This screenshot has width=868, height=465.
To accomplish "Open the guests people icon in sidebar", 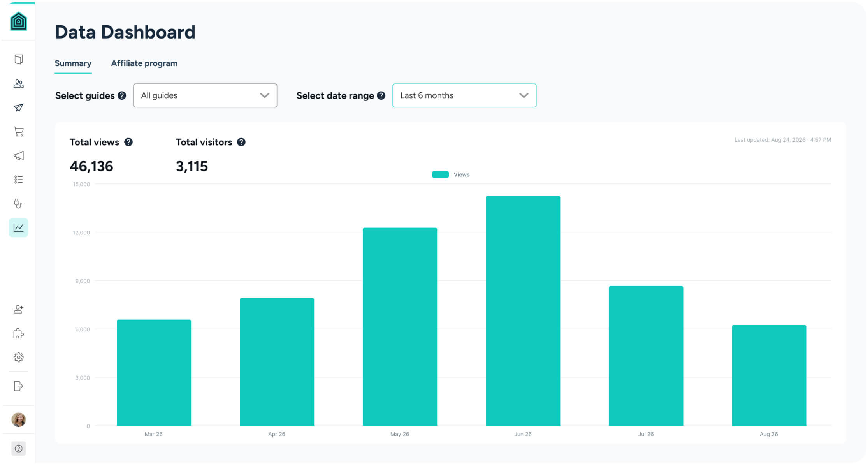I will (x=18, y=83).
